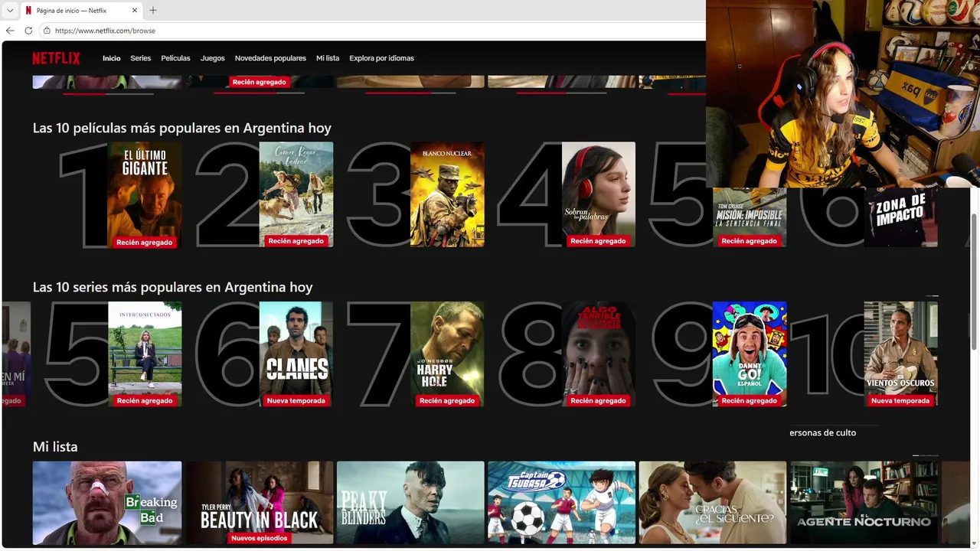Go to Mi lista in navigation
The height and width of the screenshot is (551, 980).
328,58
